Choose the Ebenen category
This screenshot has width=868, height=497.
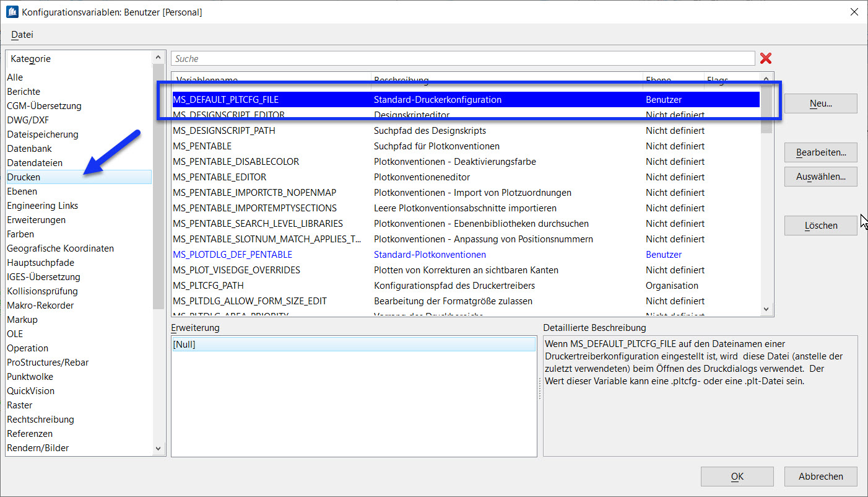pyautogui.click(x=79, y=191)
